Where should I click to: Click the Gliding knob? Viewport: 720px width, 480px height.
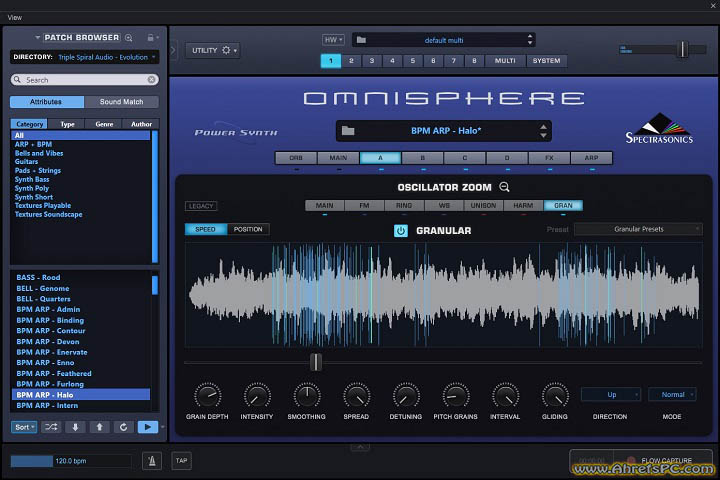[x=555, y=395]
